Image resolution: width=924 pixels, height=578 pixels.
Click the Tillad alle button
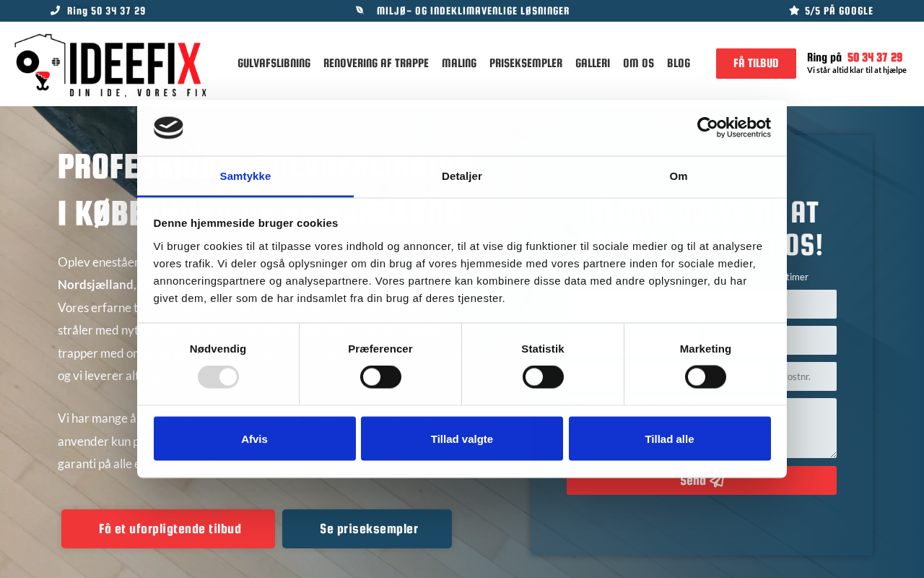670,439
